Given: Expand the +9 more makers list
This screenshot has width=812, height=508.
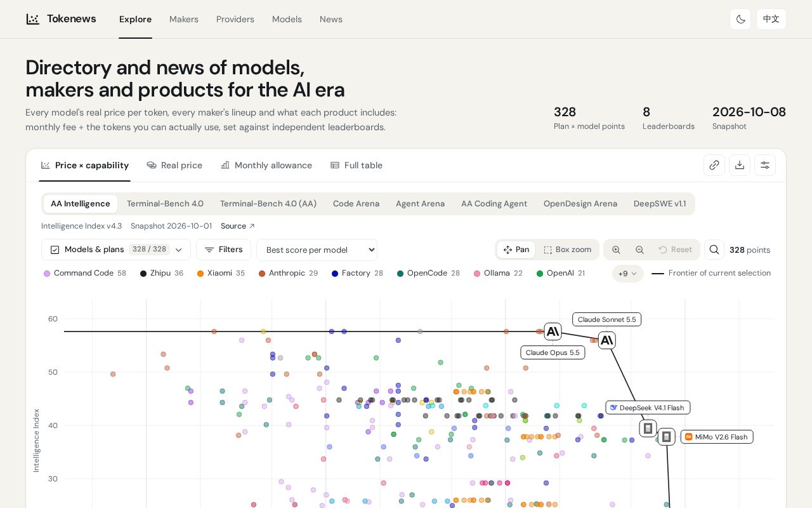Looking at the screenshot, I should (627, 274).
